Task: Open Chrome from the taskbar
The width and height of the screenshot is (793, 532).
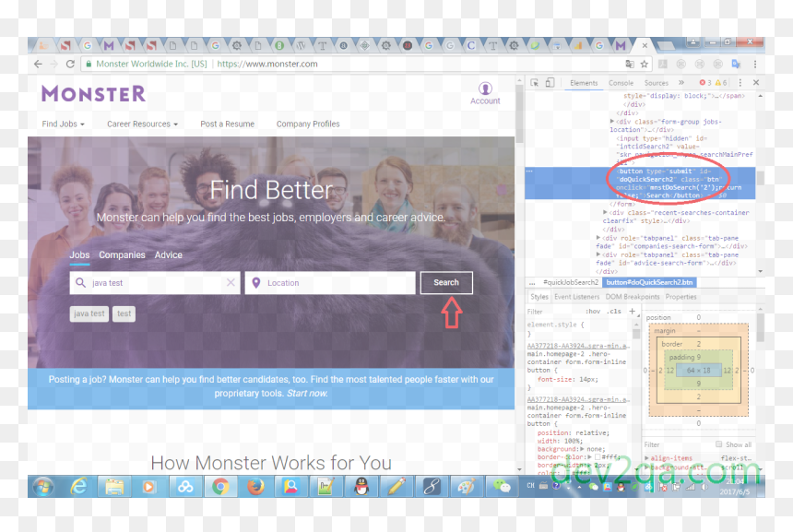Action: pos(220,487)
